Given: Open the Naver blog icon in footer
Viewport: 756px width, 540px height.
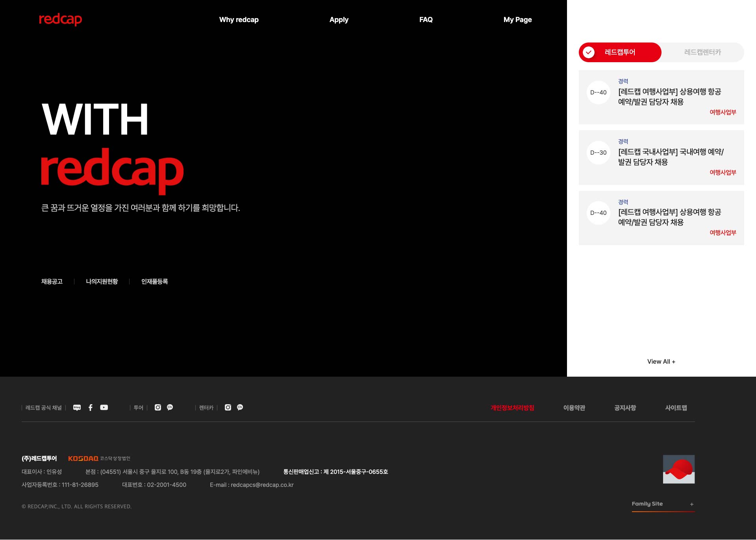Looking at the screenshot, I should point(77,407).
